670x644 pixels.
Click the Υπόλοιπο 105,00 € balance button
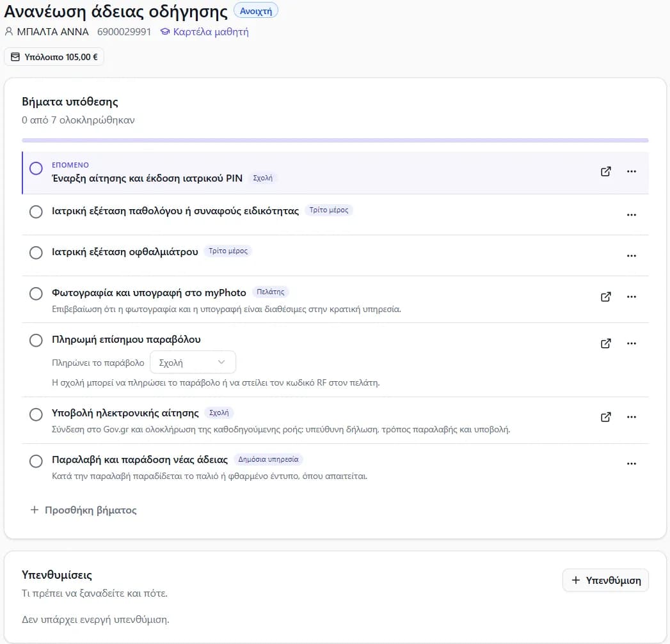click(x=54, y=57)
